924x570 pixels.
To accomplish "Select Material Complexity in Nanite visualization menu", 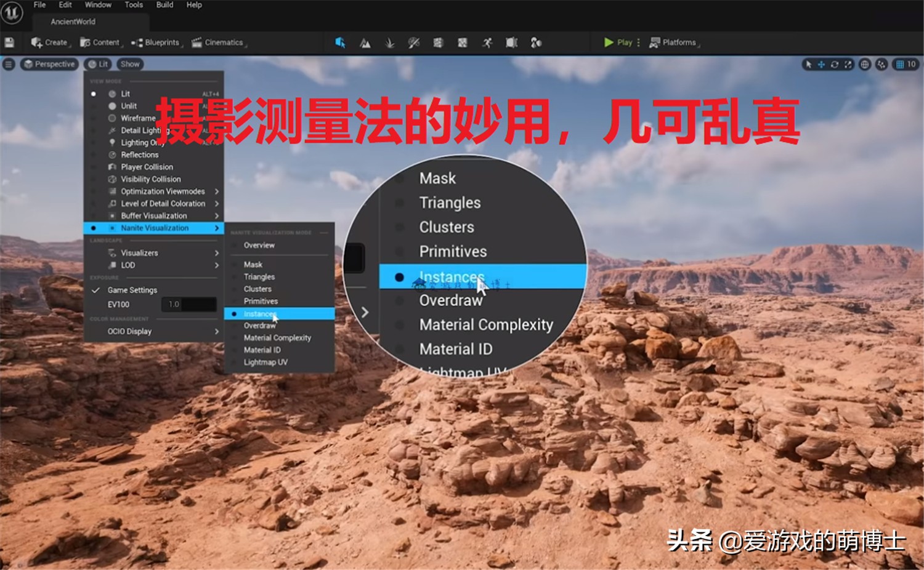I will (277, 337).
